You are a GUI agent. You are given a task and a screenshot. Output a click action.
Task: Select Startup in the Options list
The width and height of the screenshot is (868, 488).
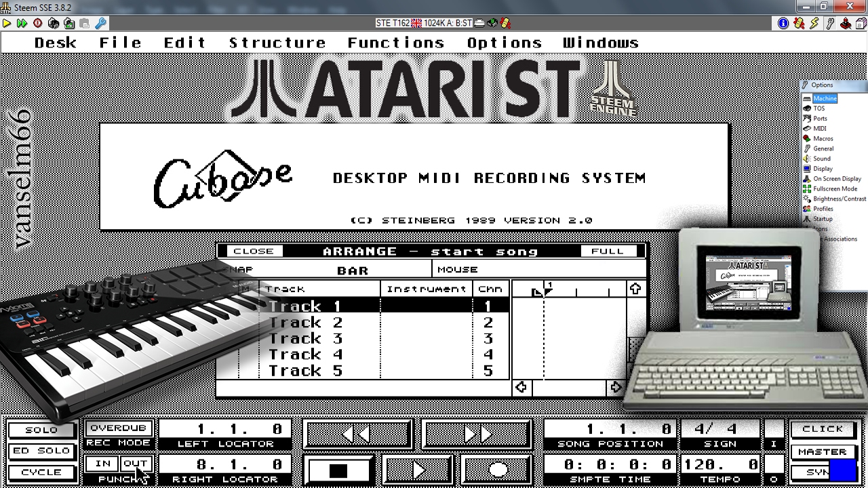823,219
